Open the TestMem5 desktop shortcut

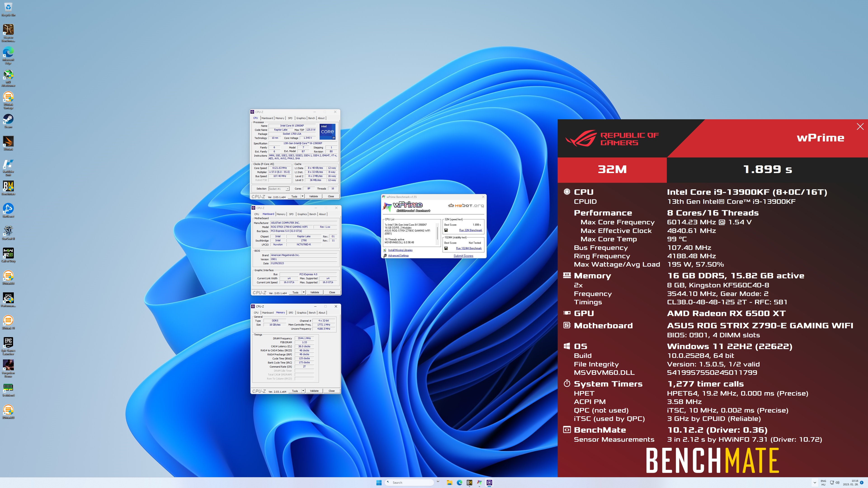8,390
